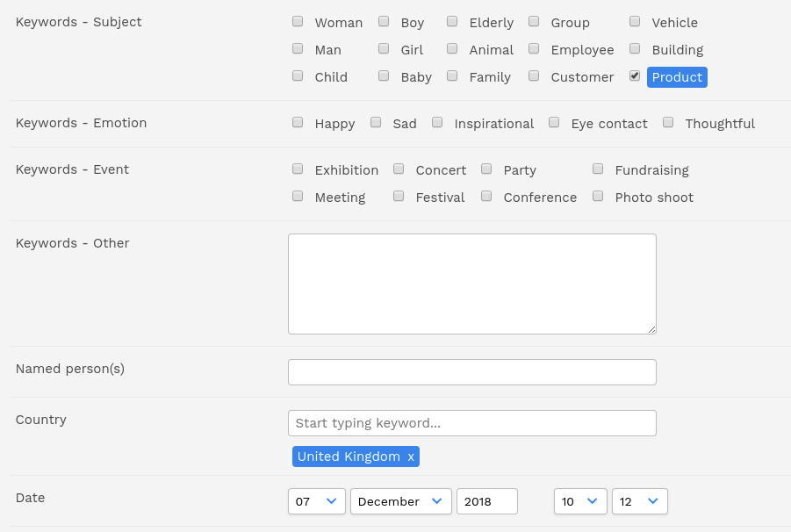Tick the Vehicle subject checkbox
The height and width of the screenshot is (532, 791).
(x=635, y=21)
